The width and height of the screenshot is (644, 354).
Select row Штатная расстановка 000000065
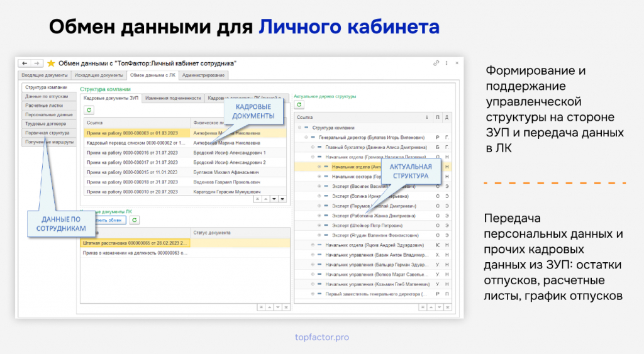point(185,243)
